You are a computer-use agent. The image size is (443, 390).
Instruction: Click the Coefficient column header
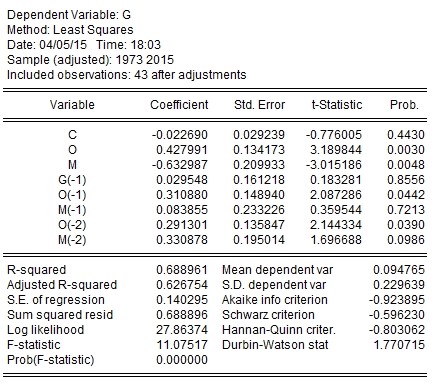pos(179,105)
